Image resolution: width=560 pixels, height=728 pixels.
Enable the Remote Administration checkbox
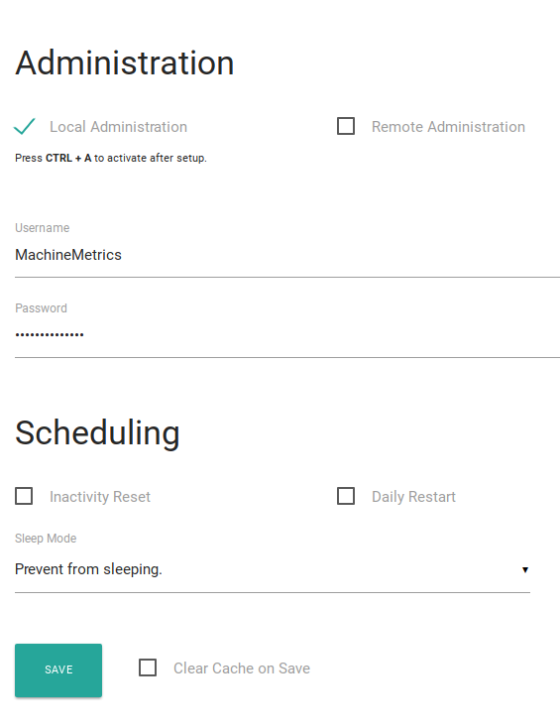coord(346,126)
